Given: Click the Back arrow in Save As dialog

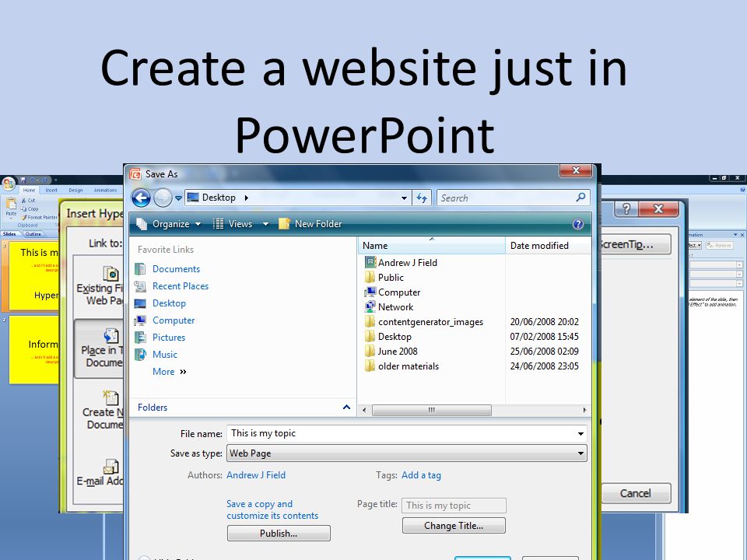Looking at the screenshot, I should click(141, 198).
